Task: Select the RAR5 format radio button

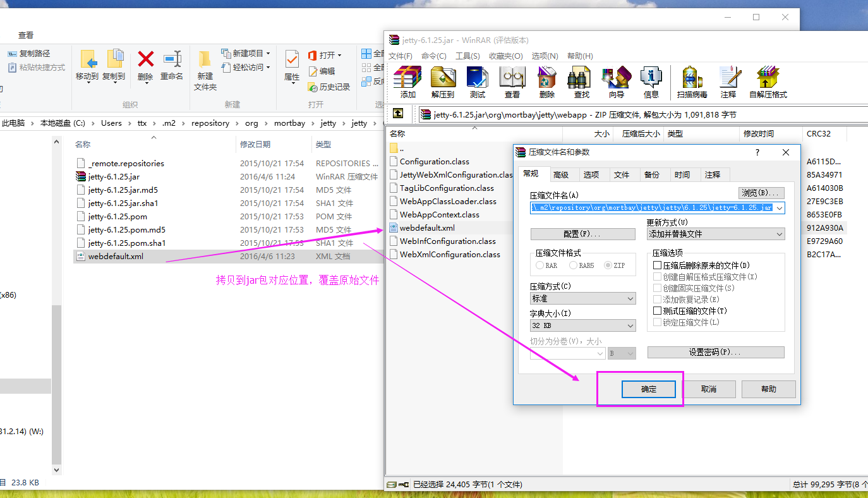Action: click(574, 265)
